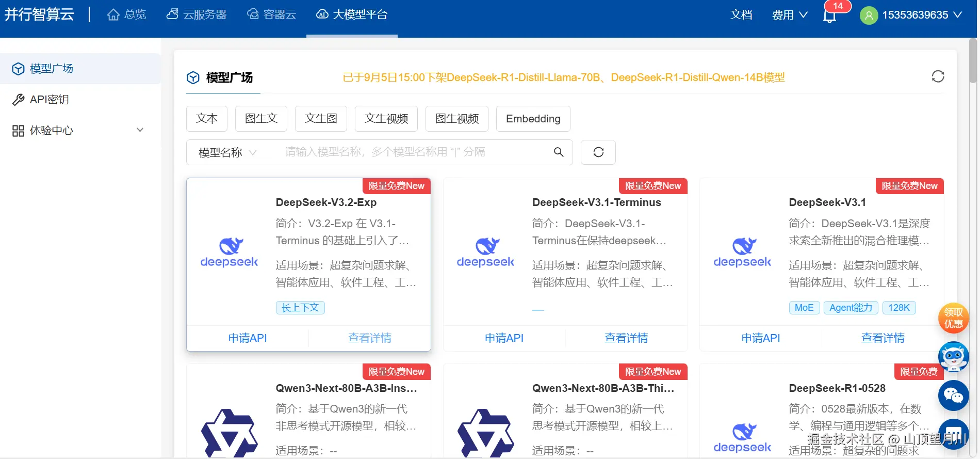Click DeepSeek-V3.2-Exp card logo
980x459 pixels.
(230, 252)
